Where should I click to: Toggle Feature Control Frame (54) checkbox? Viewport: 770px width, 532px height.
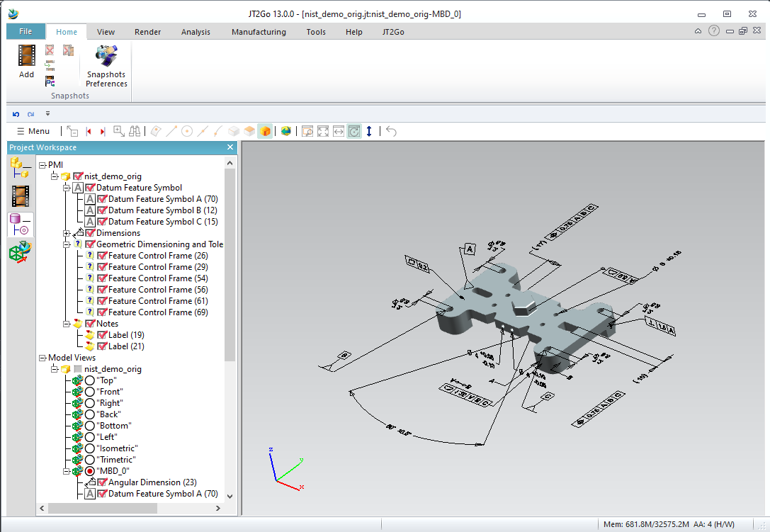click(103, 278)
